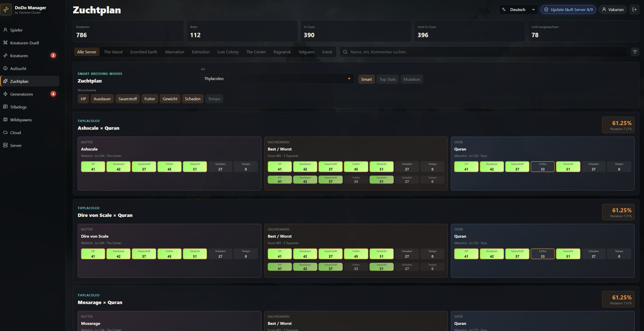Click the Zuchtplan sidebar icon
Screen dimensions: 644x331
point(5,81)
